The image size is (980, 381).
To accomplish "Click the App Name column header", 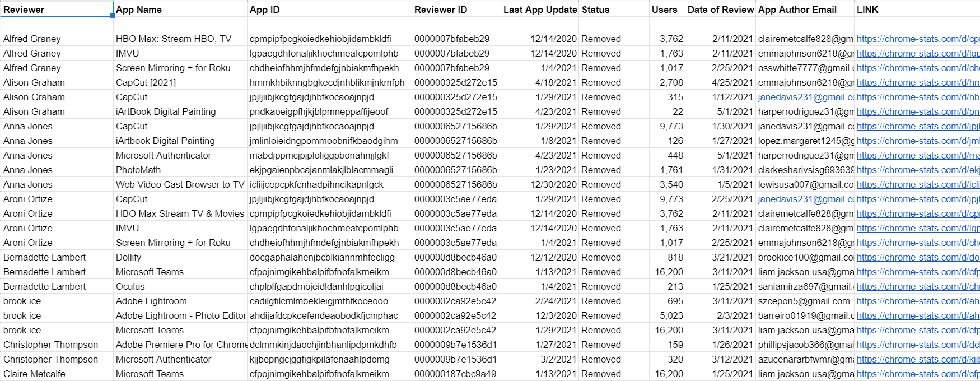I will point(180,10).
